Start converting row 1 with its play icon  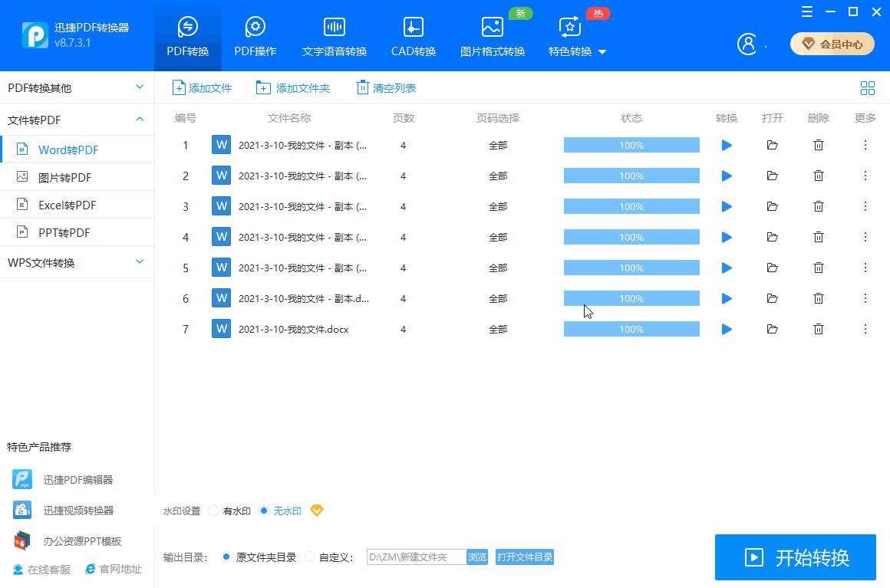[x=726, y=144]
